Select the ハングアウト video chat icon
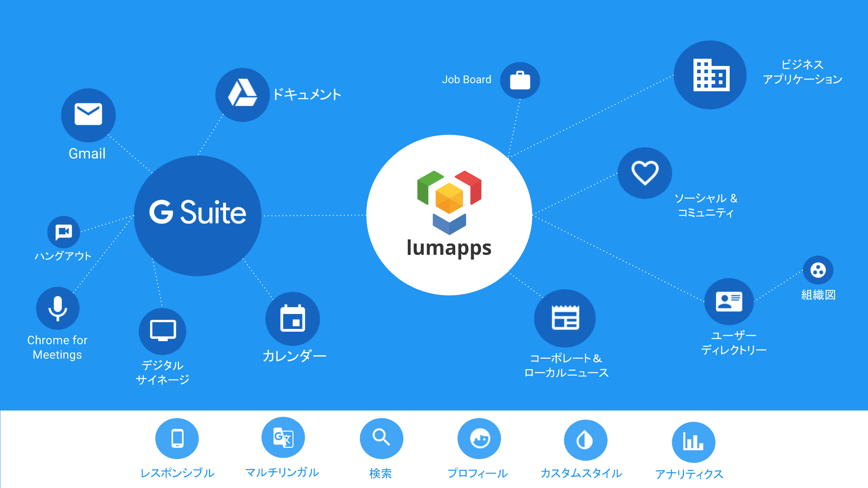This screenshot has height=488, width=868. click(63, 232)
